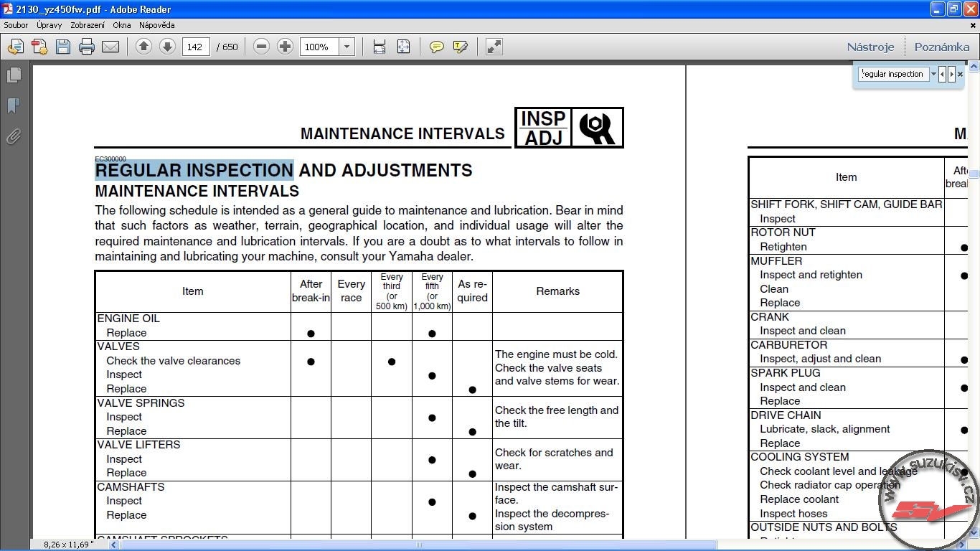Open the Okna menu
The image size is (980, 551).
(122, 25)
